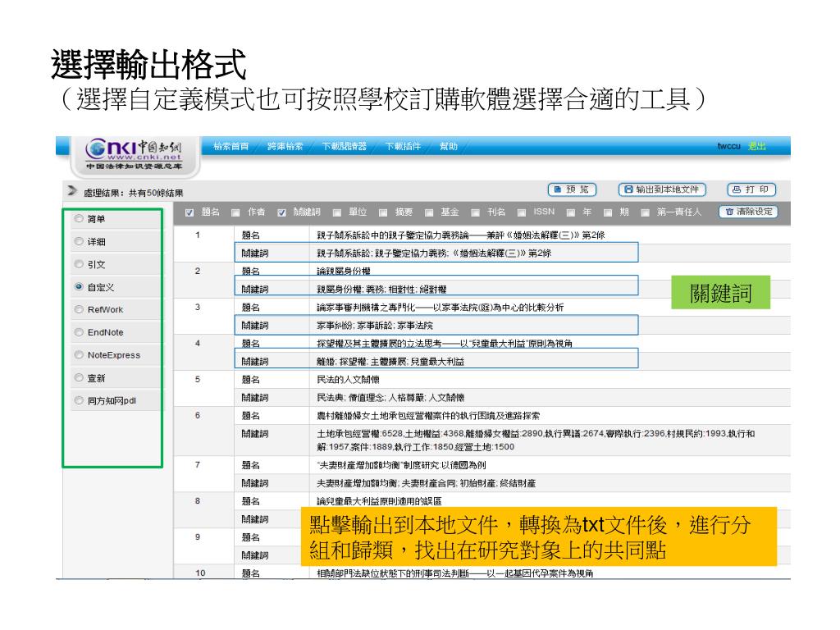Screen dimensions: 840x630
Task: Click keywords 親屬身份權; 義務; 相對性; 絕對權
Action: (381, 290)
